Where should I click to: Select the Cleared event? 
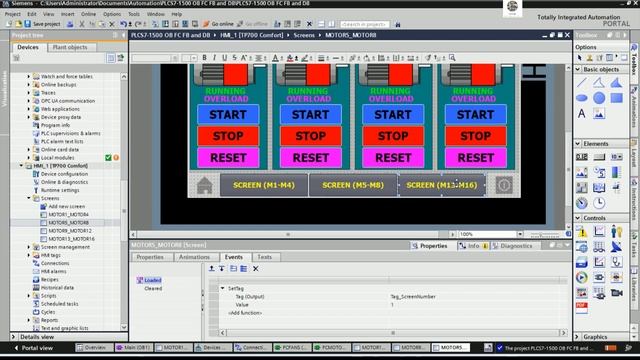click(153, 288)
